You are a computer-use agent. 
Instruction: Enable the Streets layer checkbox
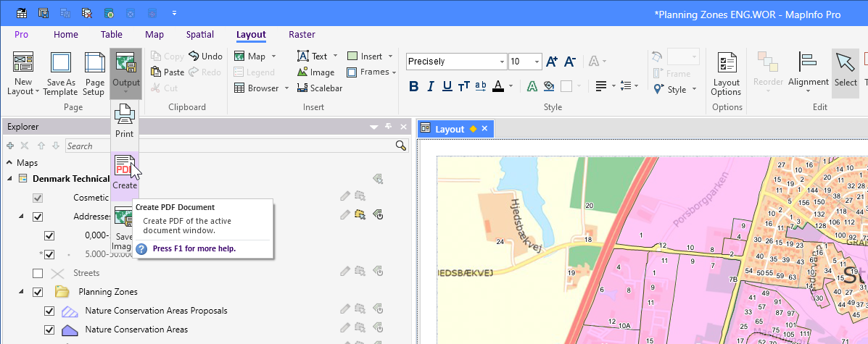click(x=38, y=273)
